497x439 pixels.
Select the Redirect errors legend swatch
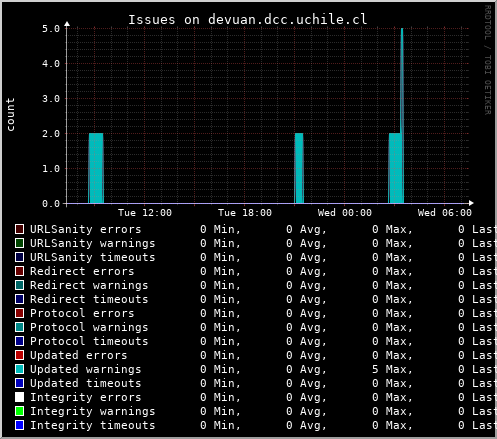[x=19, y=271]
